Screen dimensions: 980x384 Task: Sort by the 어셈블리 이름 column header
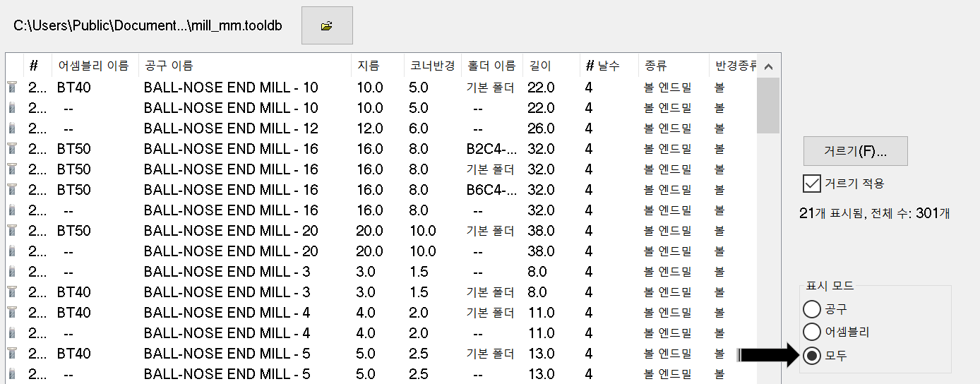95,66
